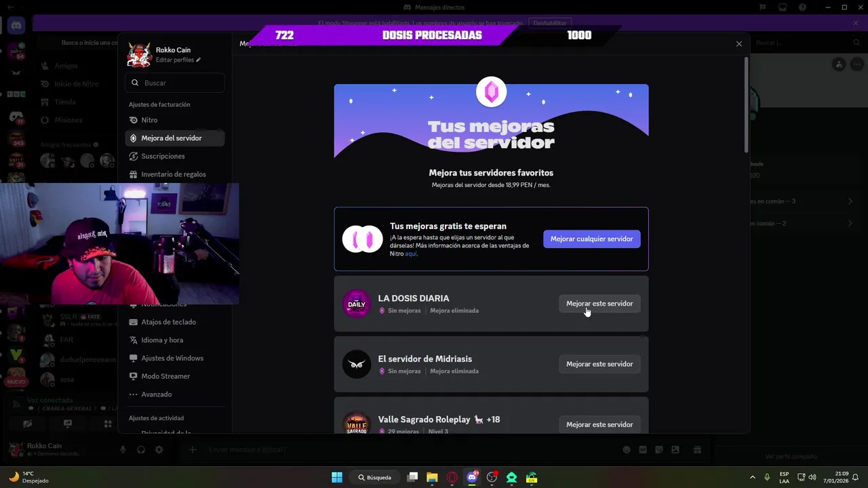Click the Suscripciones refresh icon
This screenshot has width=868, height=488.
pyautogui.click(x=134, y=156)
